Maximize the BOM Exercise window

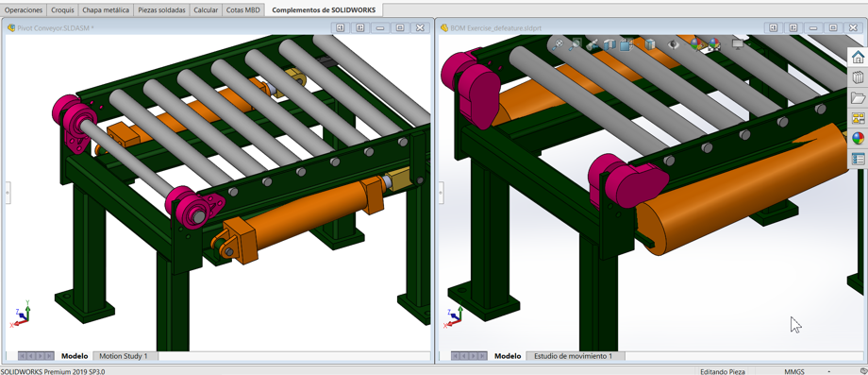pyautogui.click(x=833, y=27)
